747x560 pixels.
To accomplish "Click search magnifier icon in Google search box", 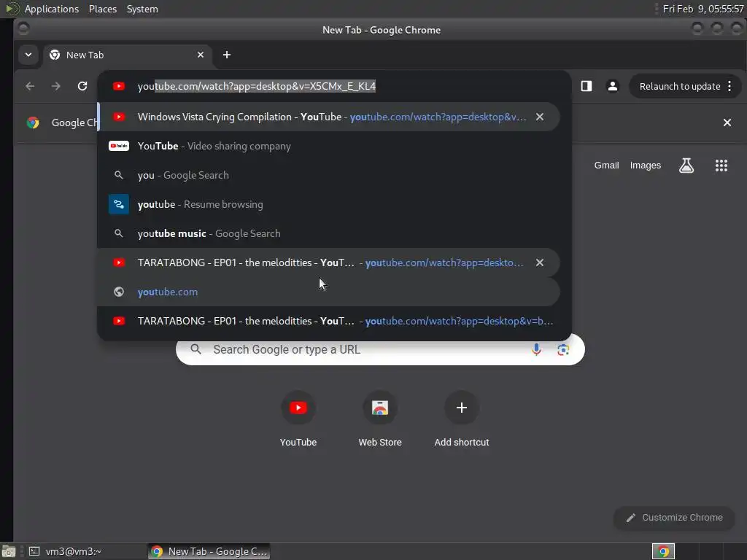I will pyautogui.click(x=196, y=349).
